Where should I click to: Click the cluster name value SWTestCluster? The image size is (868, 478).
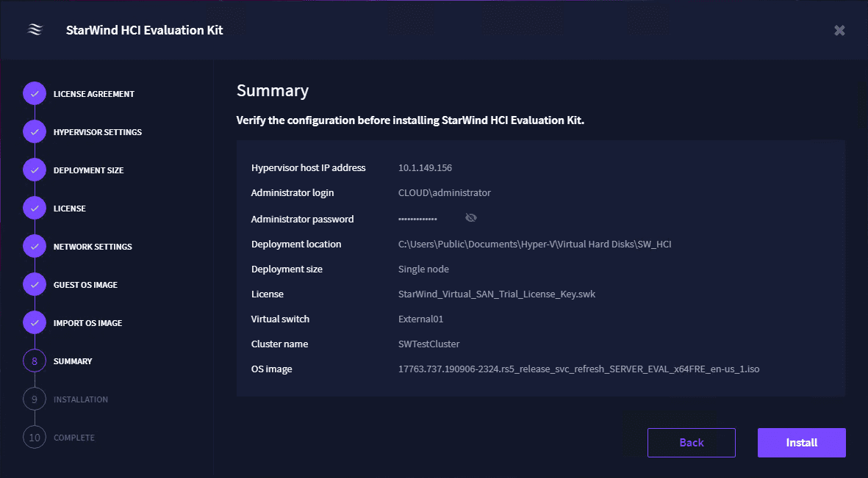pyautogui.click(x=429, y=344)
